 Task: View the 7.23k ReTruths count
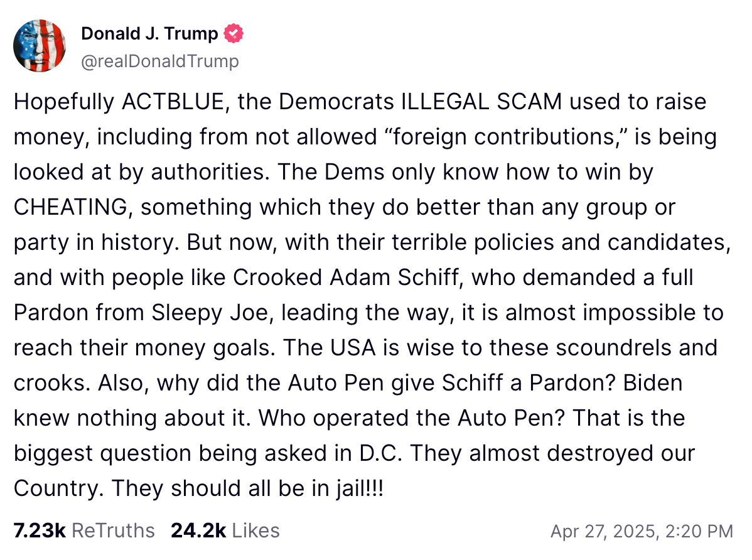tap(40, 530)
